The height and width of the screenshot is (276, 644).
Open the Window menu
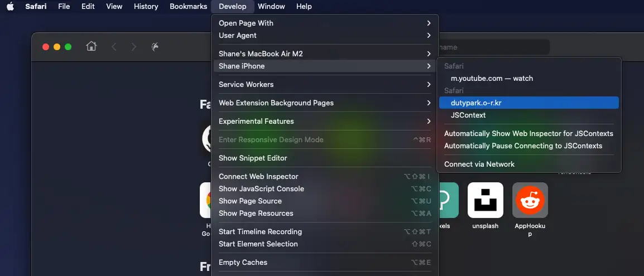click(271, 6)
